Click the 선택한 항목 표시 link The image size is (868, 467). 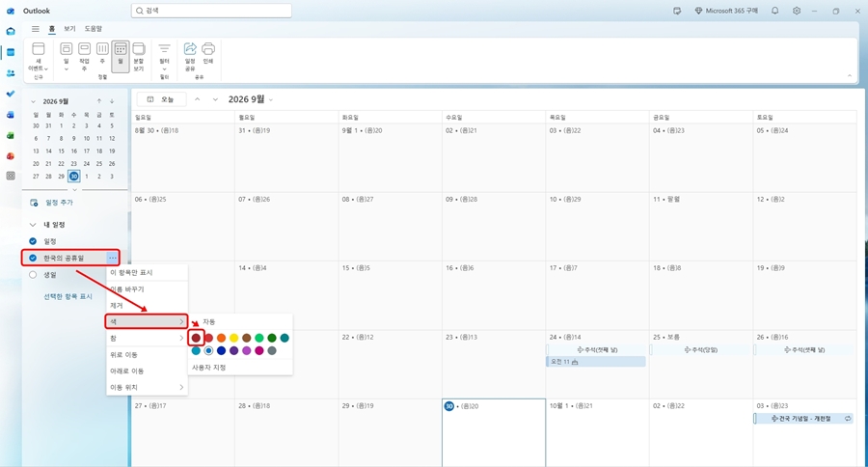point(68,296)
